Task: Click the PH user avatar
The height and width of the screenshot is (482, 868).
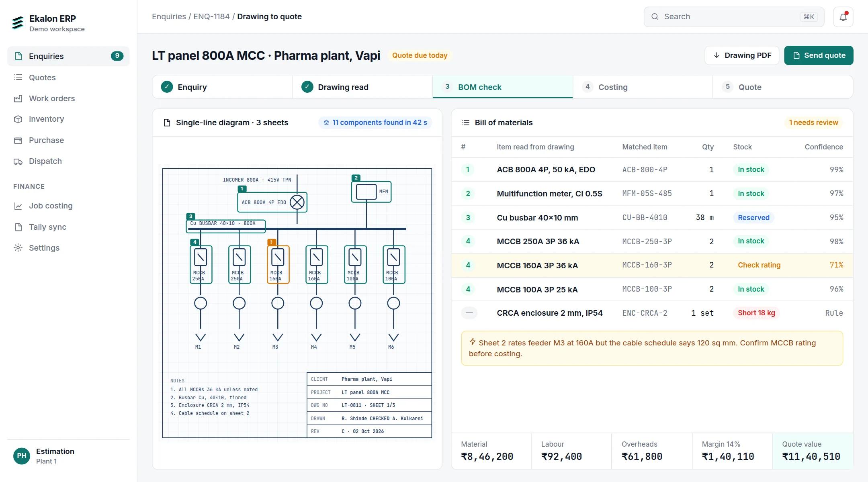Action: coord(22,456)
